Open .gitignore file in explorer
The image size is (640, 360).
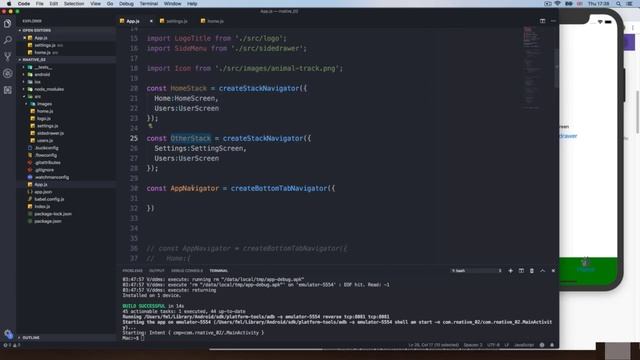[x=44, y=170]
